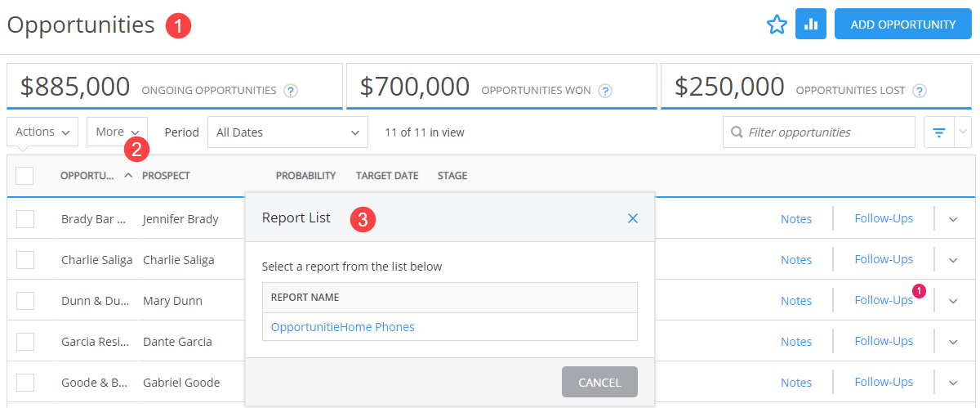Open Follow-Ups for Gabriel Goode row

click(x=884, y=382)
